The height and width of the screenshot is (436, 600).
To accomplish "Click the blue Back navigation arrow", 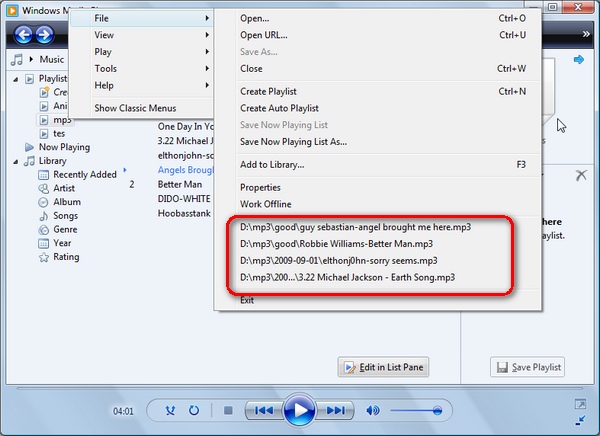I will point(23,35).
